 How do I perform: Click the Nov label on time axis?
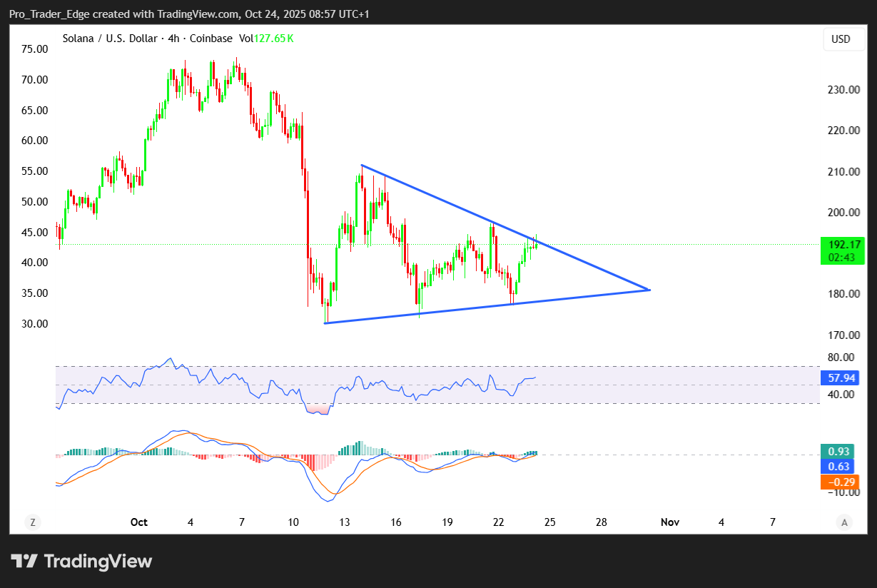pyautogui.click(x=669, y=522)
